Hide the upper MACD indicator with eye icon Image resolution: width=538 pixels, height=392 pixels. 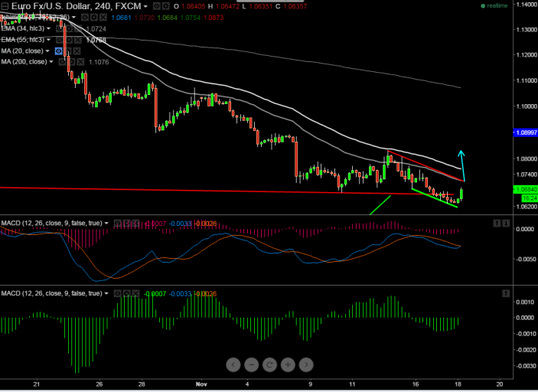pos(117,224)
